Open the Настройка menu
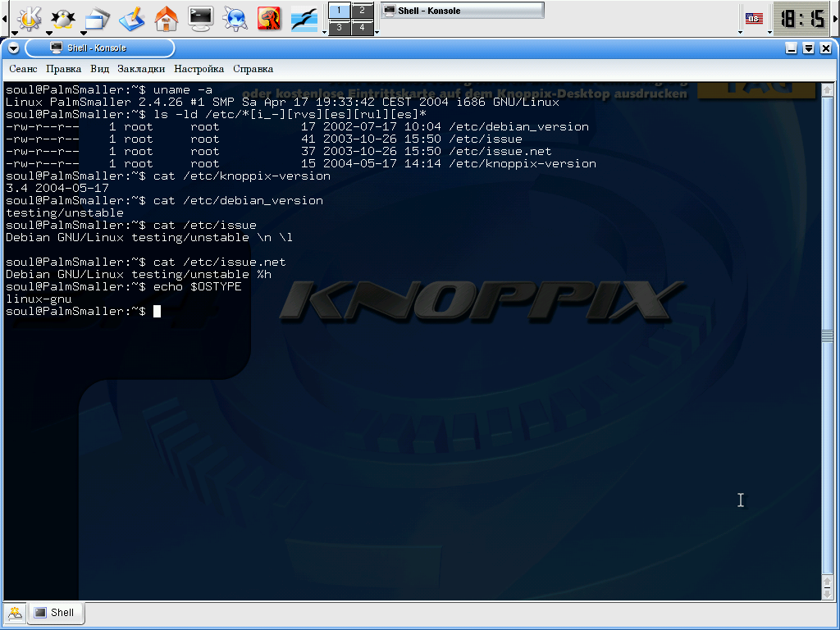 point(199,69)
